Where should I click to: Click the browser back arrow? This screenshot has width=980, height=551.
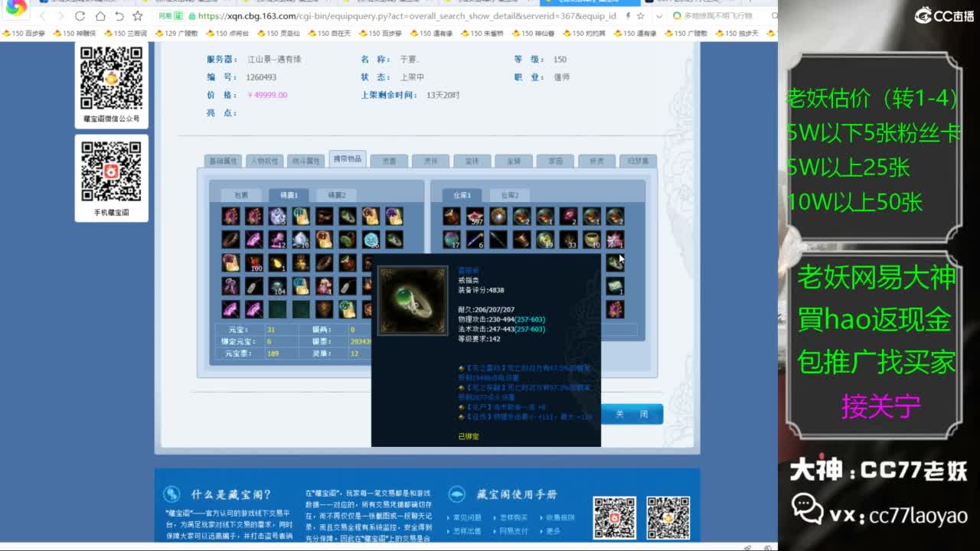(42, 16)
